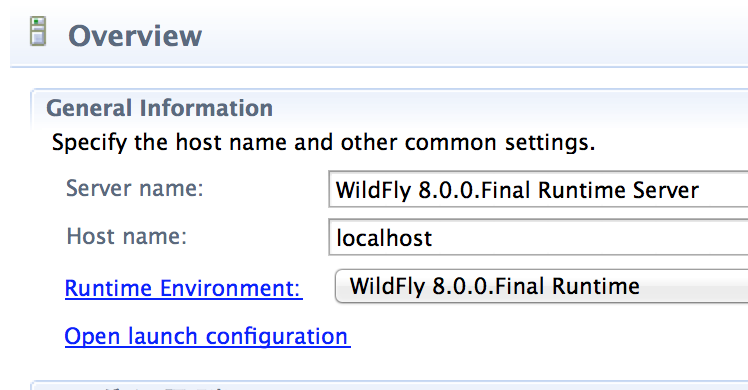Click the 'Host name:' label
The height and width of the screenshot is (390, 748).
(126, 236)
